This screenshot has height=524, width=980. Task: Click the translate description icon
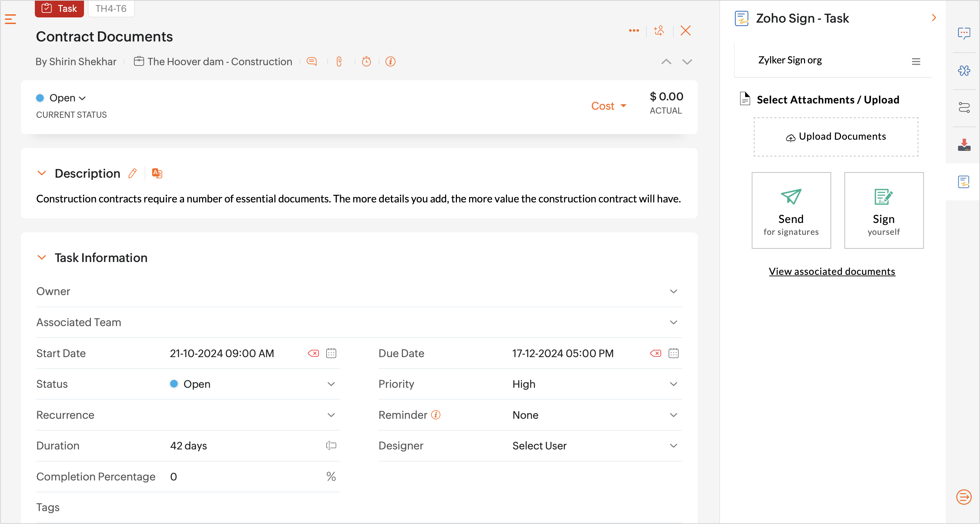click(x=157, y=174)
